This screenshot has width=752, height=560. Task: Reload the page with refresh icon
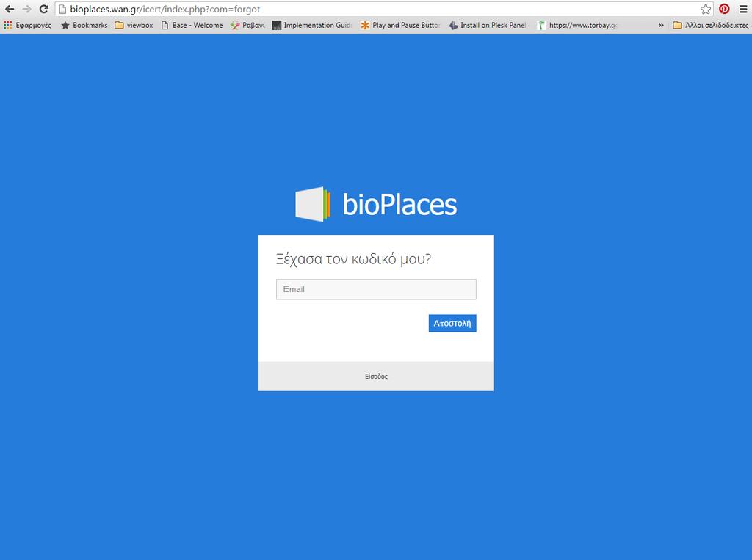43,9
